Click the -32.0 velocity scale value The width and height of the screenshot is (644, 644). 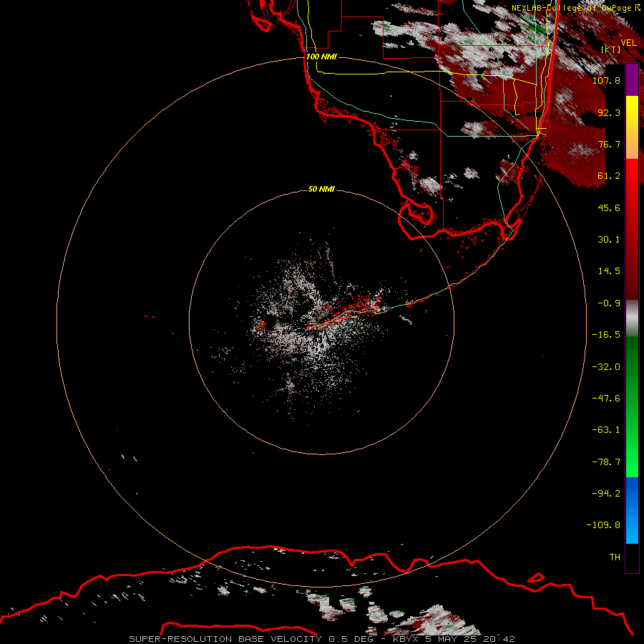pos(606,367)
